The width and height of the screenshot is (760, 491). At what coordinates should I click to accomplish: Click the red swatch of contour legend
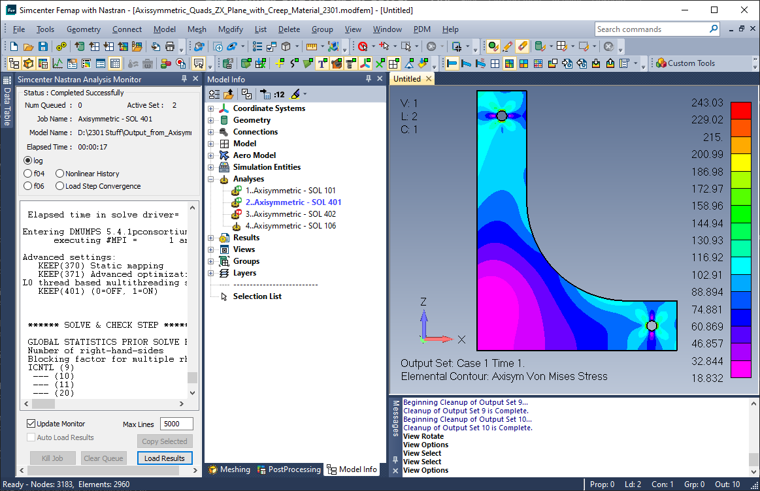tap(741, 111)
